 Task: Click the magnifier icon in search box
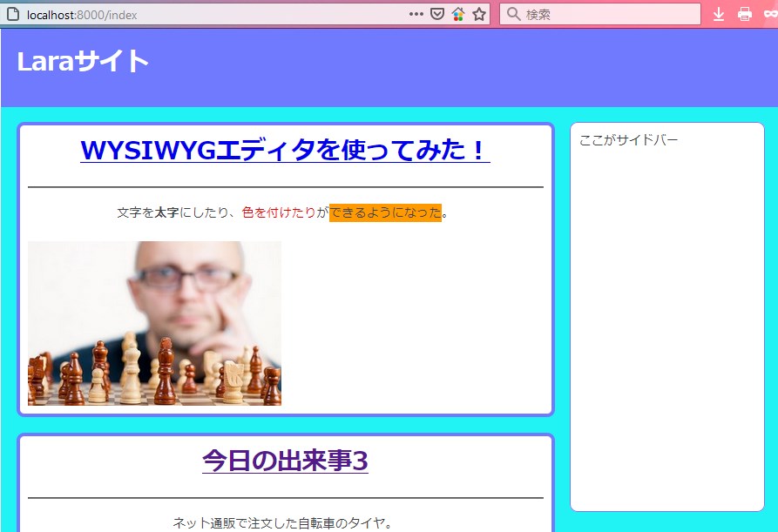(x=513, y=14)
